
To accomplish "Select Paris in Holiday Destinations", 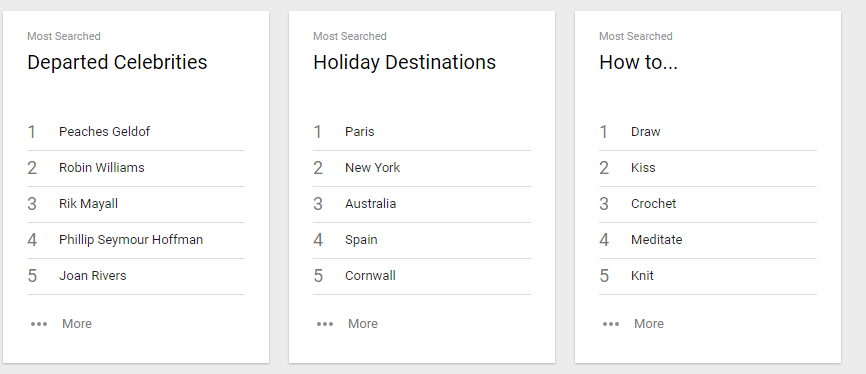I will [x=422, y=132].
